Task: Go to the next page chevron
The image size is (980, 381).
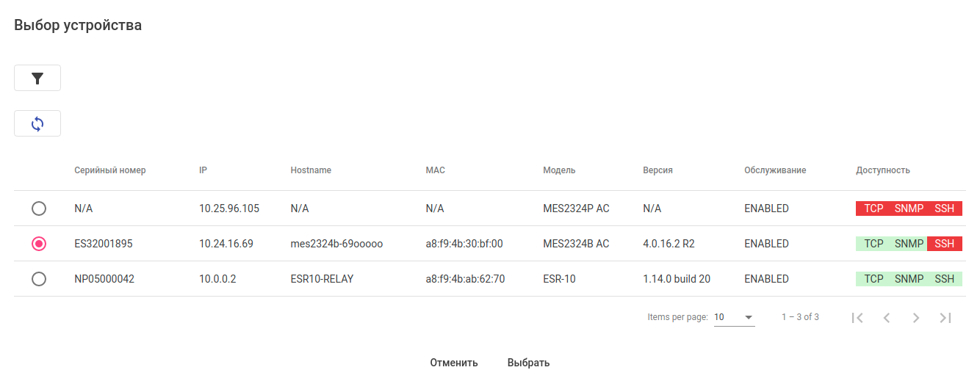Action: pyautogui.click(x=916, y=317)
